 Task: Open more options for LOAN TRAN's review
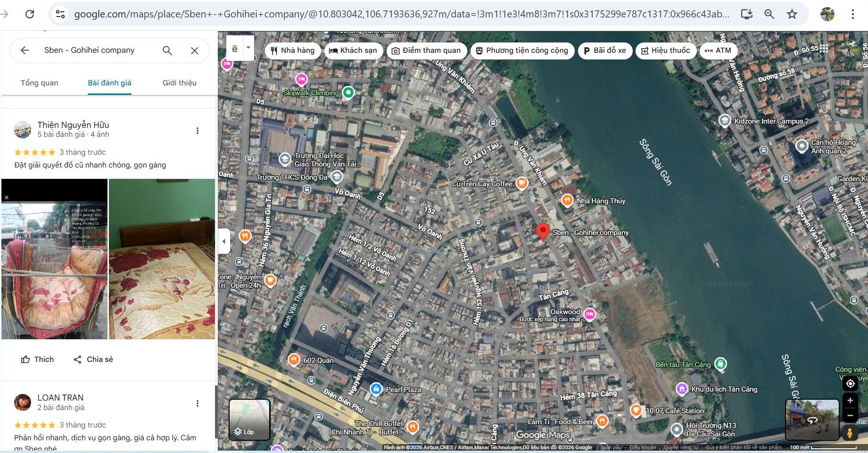[x=198, y=403]
